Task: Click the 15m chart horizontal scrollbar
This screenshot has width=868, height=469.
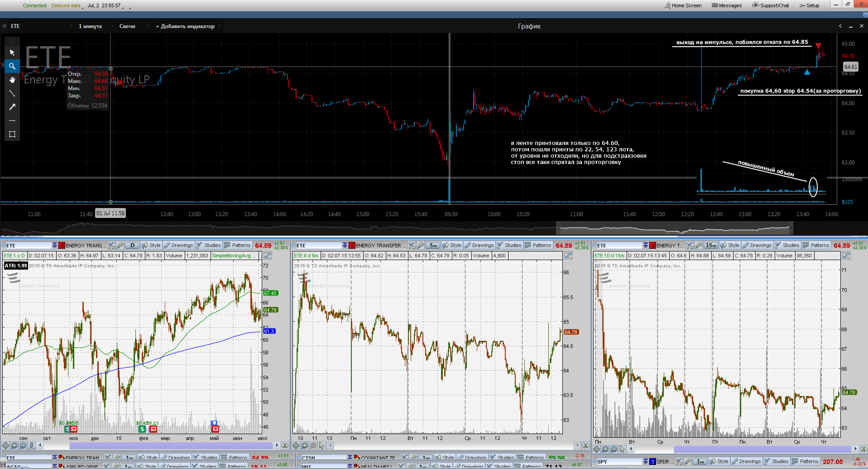Action: (x=763, y=449)
